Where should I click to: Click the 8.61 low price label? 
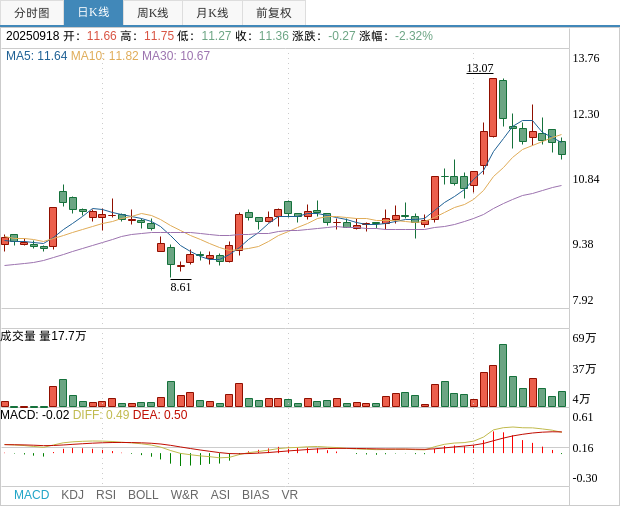pyautogui.click(x=180, y=287)
